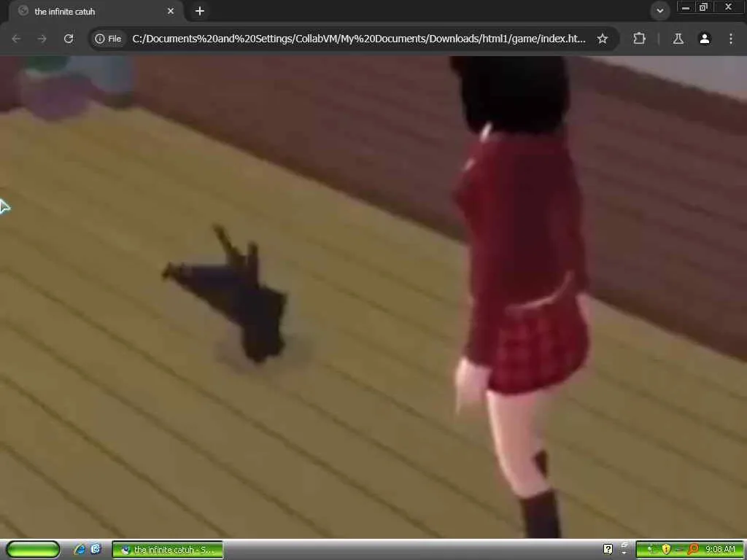Screen dimensions: 747x560
Task: Close the "the infinite catuh" tab
Action: [x=171, y=11]
